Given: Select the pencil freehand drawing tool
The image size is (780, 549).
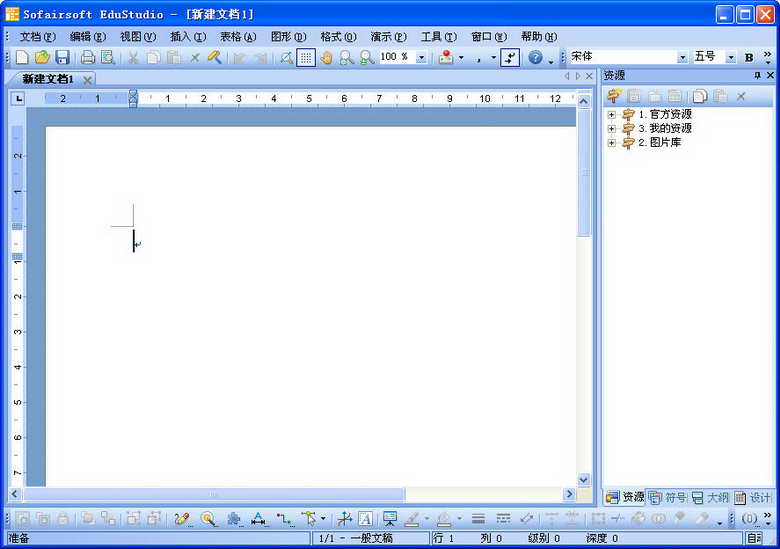Looking at the screenshot, I should [x=182, y=519].
